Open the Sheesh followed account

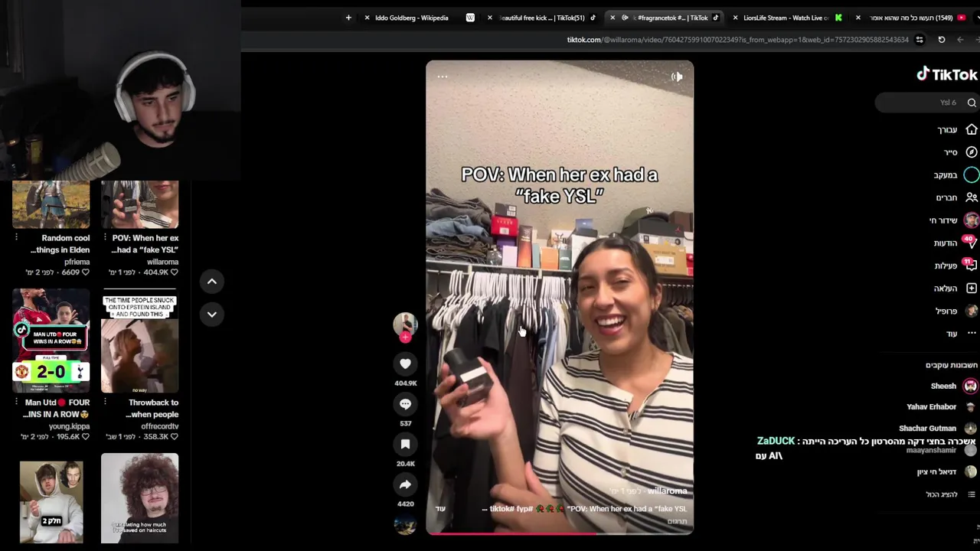(952, 386)
